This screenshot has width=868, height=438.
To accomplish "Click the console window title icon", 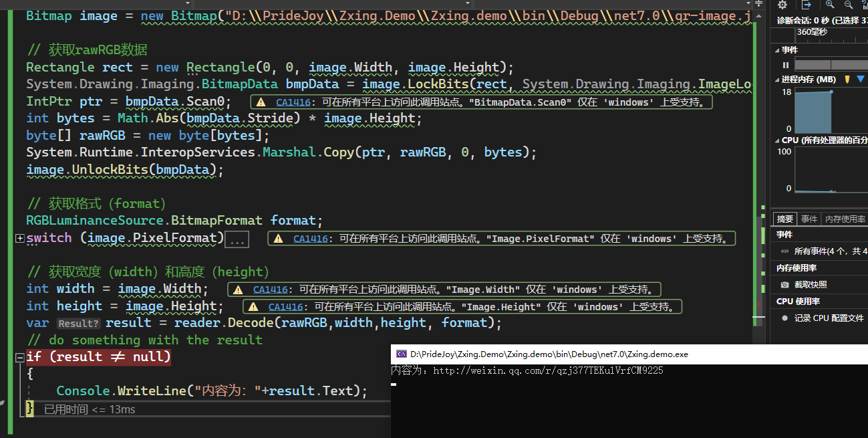I will (x=402, y=354).
